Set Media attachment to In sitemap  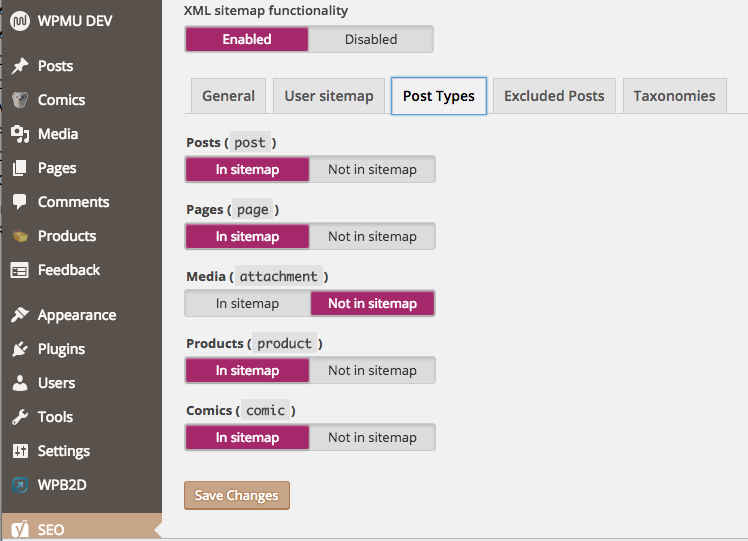pos(247,303)
